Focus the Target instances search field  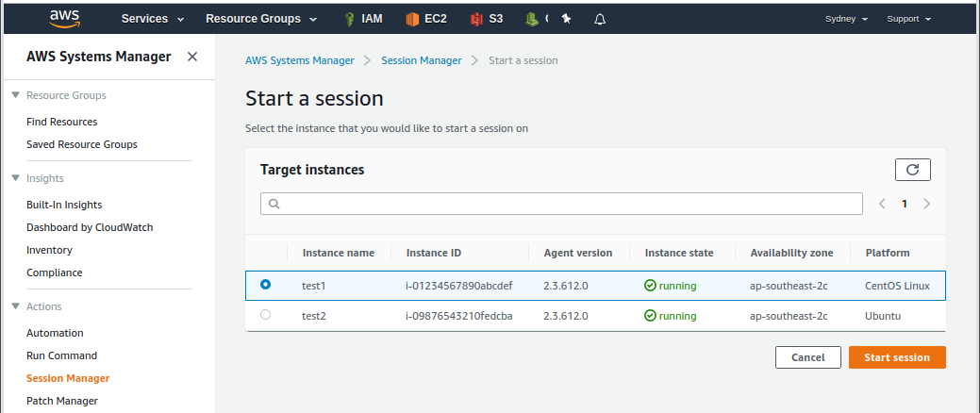(561, 204)
